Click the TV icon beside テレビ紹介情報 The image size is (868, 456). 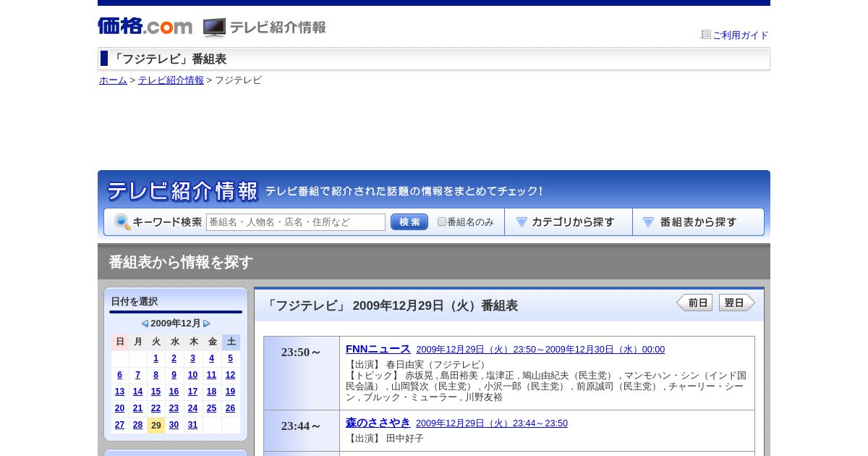(x=214, y=28)
